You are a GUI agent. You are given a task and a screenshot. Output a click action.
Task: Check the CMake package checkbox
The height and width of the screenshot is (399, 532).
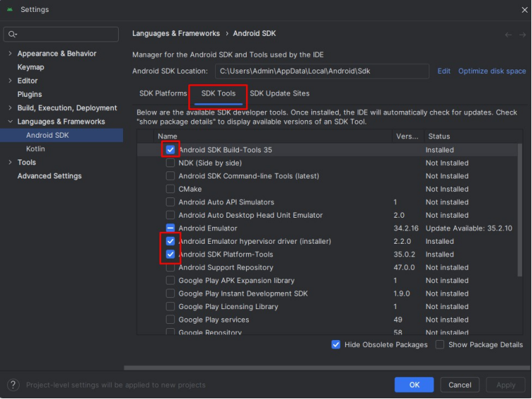click(x=170, y=189)
